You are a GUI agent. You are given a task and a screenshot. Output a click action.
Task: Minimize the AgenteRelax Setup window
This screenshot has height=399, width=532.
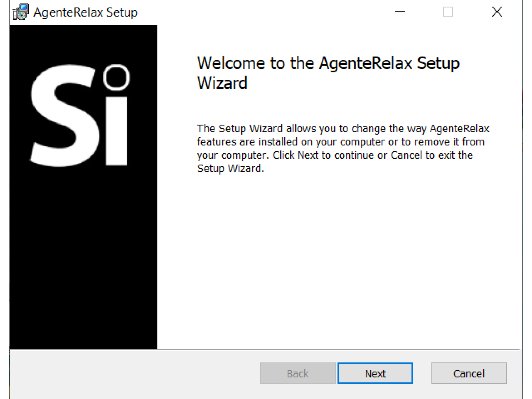pos(400,12)
